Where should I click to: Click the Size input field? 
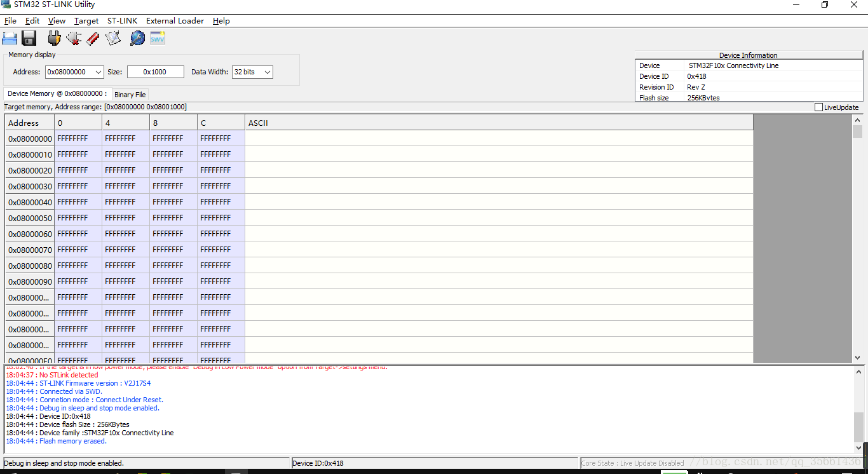[156, 72]
